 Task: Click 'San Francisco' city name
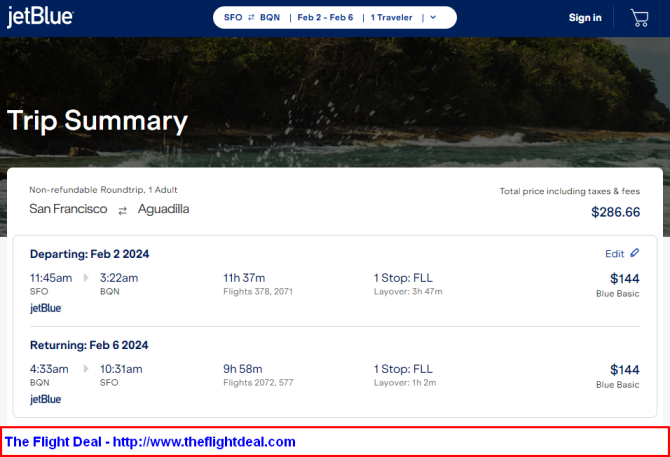68,209
